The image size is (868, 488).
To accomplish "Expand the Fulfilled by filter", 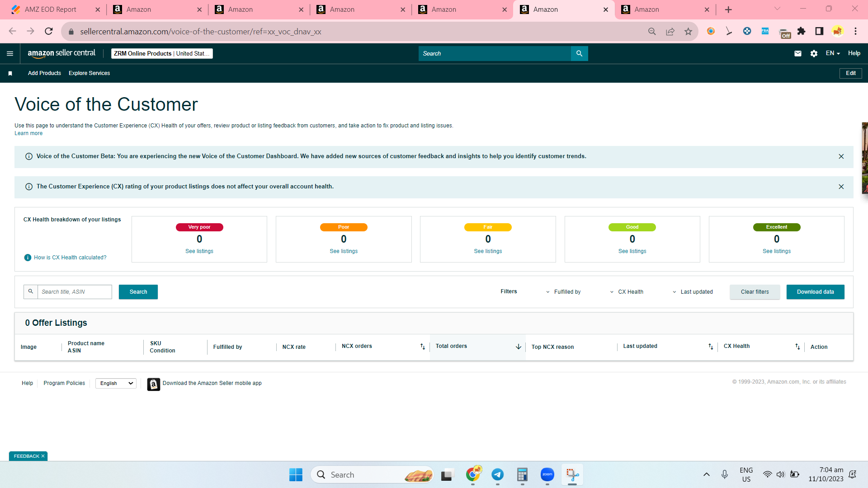I will [x=563, y=292].
